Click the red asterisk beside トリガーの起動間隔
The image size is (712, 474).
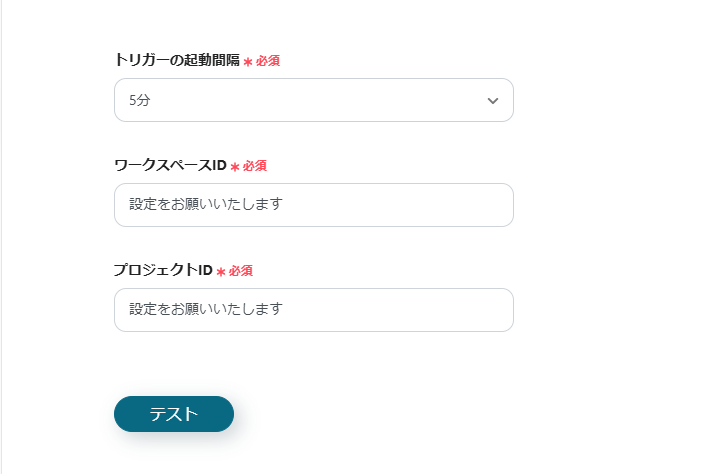(x=248, y=62)
